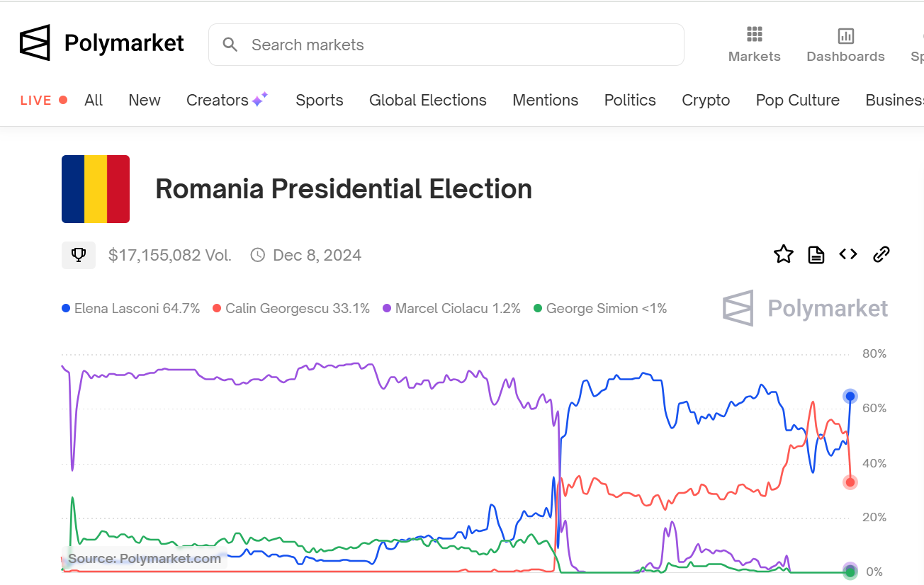Click the blue Lasconi endpoint marker on chart
This screenshot has height=585, width=924.
point(850,397)
